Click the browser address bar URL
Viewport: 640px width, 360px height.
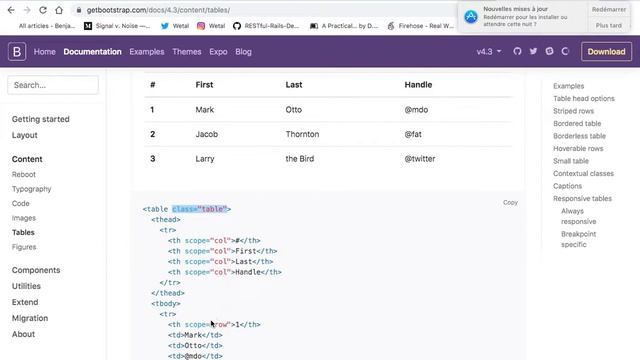pyautogui.click(x=158, y=10)
